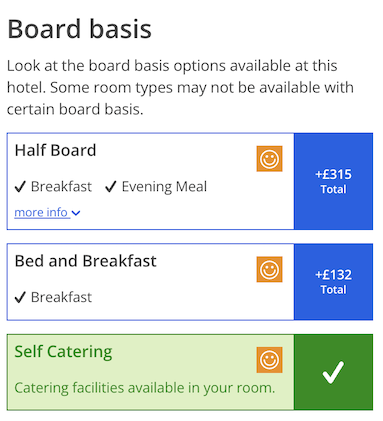Image resolution: width=383 pixels, height=421 pixels.
Task: Click the Evening Meal checkmark icon
Action: point(110,187)
